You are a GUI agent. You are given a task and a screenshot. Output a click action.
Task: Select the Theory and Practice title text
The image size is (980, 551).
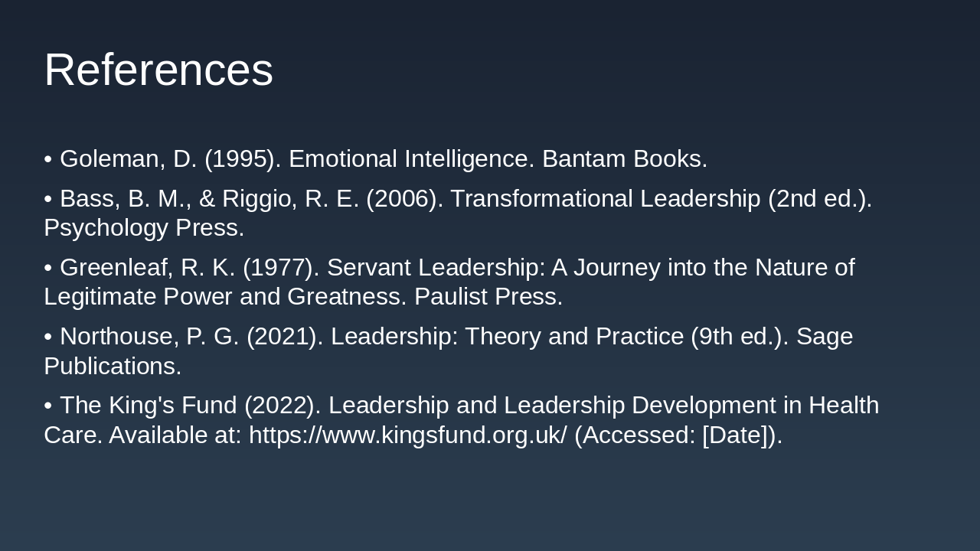(x=574, y=337)
